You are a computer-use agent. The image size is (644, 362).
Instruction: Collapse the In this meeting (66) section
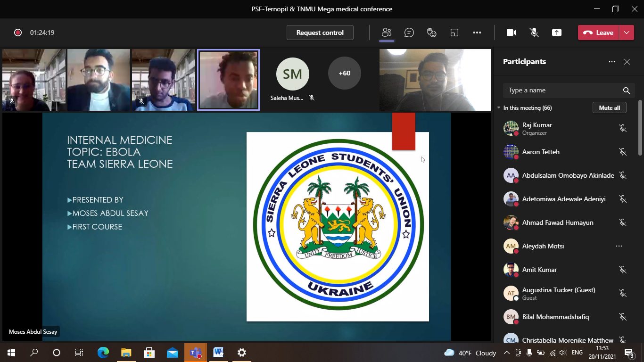click(x=499, y=108)
